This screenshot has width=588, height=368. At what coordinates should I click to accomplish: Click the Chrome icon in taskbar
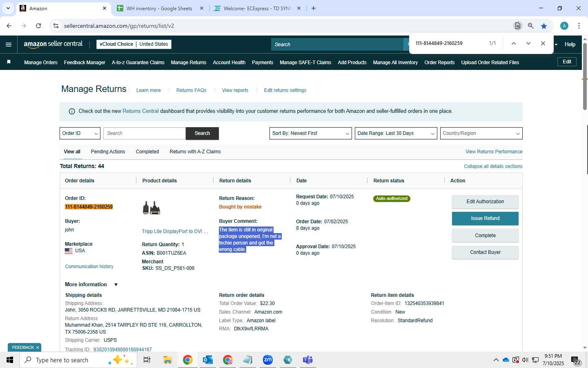tap(188, 360)
